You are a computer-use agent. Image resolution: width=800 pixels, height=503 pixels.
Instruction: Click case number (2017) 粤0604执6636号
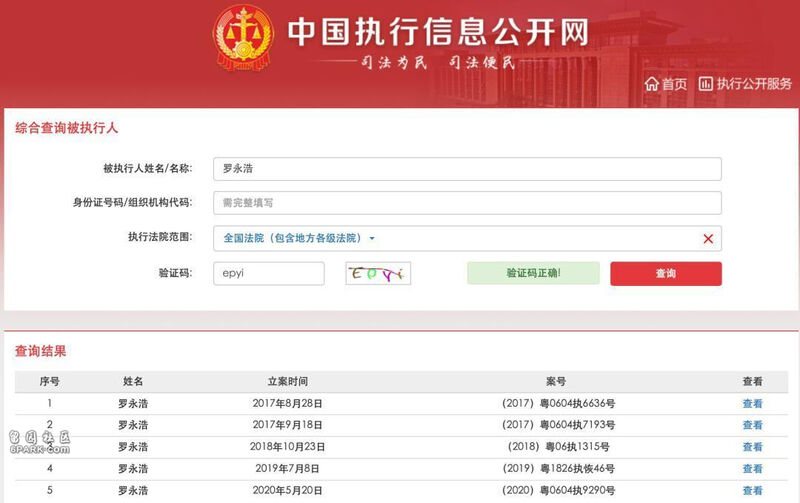click(558, 404)
